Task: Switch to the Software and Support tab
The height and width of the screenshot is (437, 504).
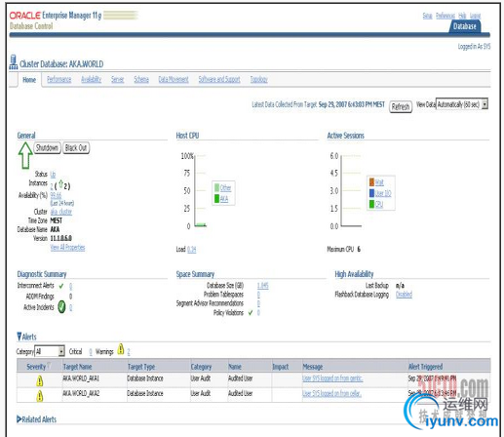Action: 219,79
